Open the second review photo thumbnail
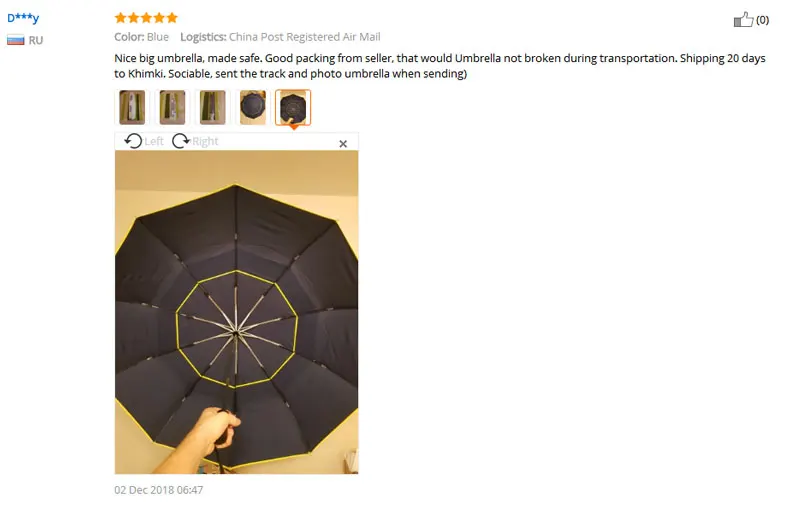The height and width of the screenshot is (507, 790). (172, 107)
